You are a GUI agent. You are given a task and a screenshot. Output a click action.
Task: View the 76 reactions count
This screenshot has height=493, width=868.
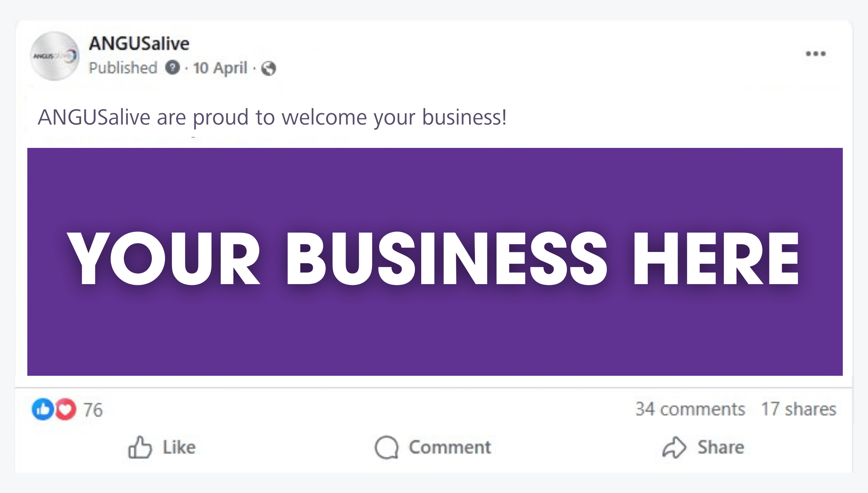tap(93, 410)
